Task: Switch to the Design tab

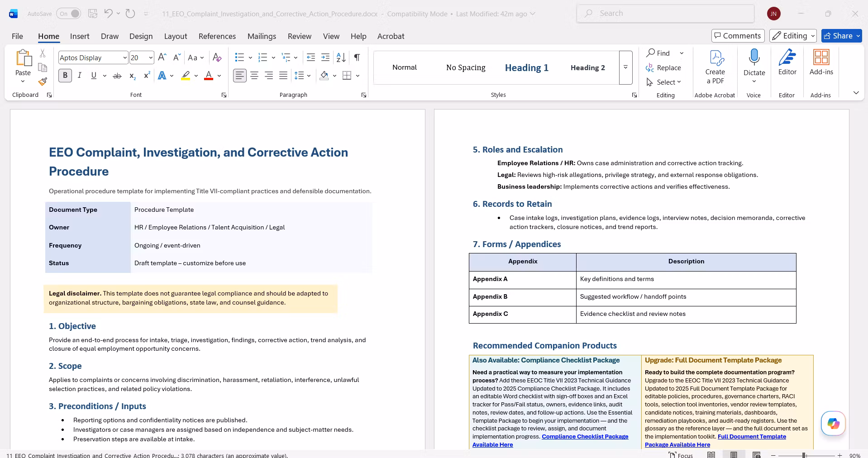Action: 141,36
